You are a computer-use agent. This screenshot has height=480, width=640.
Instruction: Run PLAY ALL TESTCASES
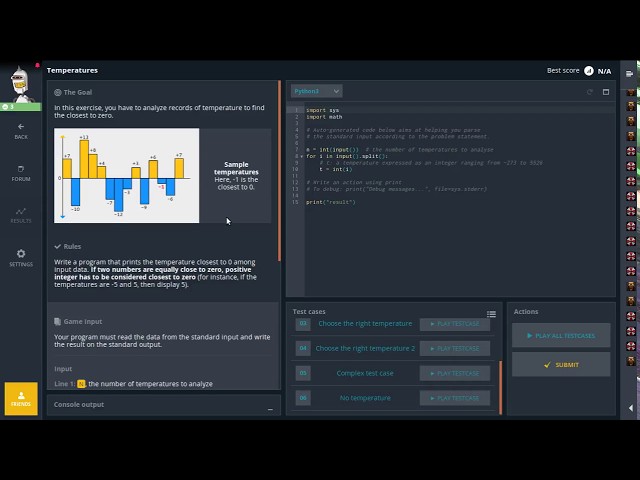tap(561, 336)
